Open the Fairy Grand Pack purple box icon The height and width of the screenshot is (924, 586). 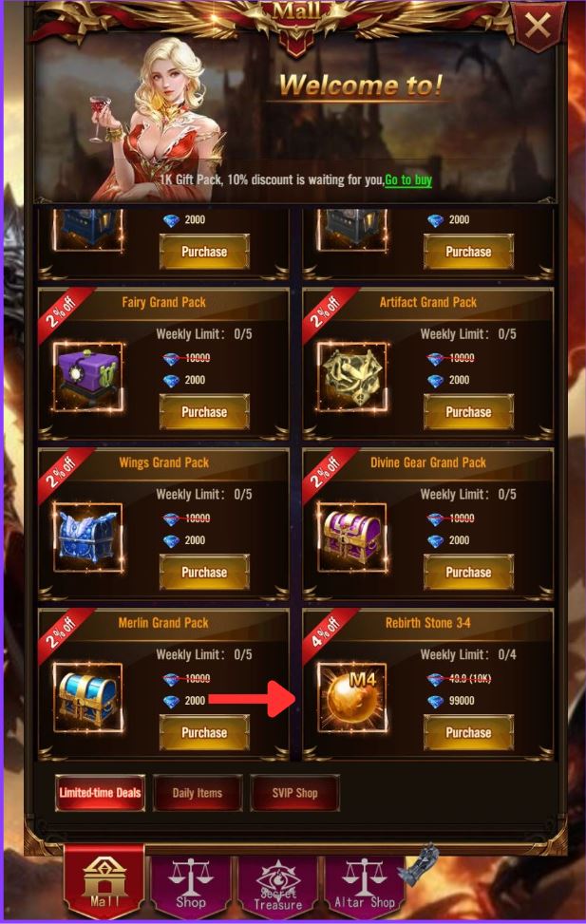coord(88,377)
